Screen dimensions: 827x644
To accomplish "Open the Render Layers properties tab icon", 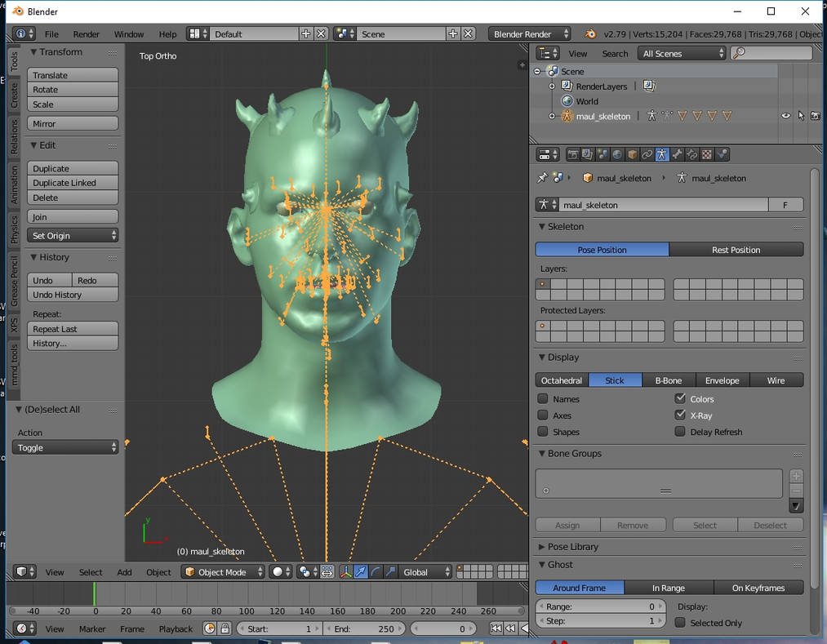I will click(x=587, y=154).
